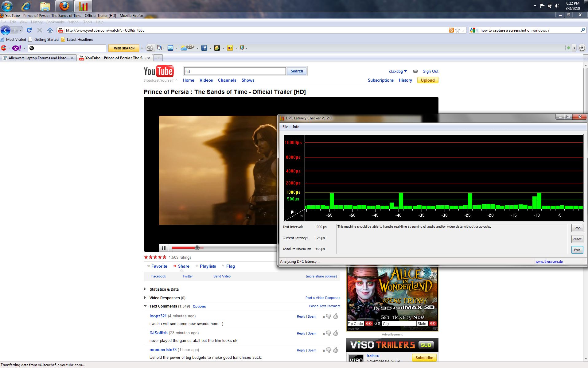Switch to Alienware Laptop Forums tab
588x368 pixels.
pyautogui.click(x=38, y=58)
